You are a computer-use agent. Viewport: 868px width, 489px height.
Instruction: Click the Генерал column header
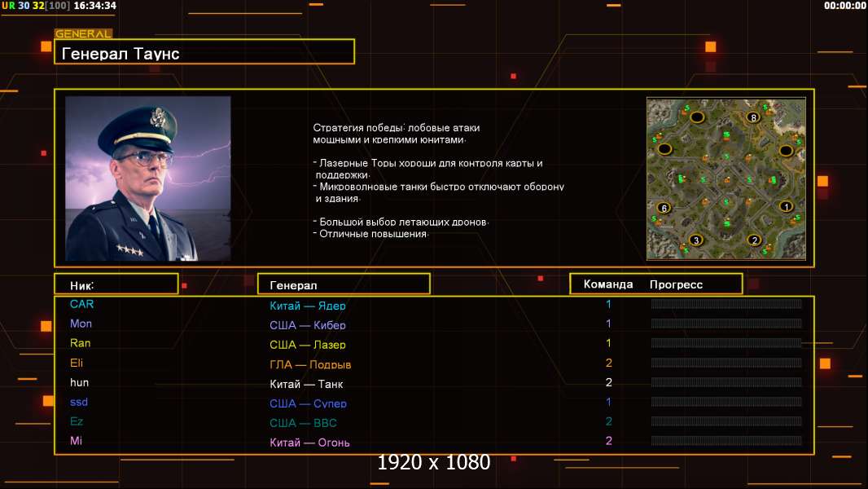coord(343,284)
